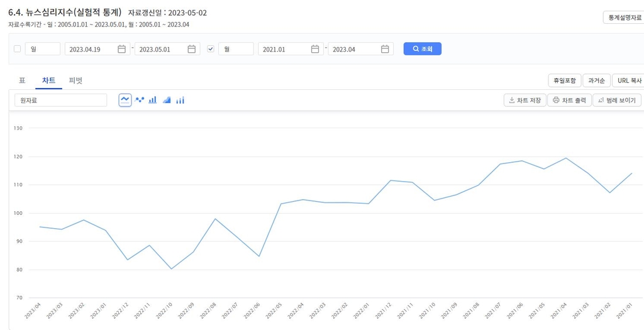Select the area chart type icon
This screenshot has height=330, width=644.
pyautogui.click(x=167, y=100)
